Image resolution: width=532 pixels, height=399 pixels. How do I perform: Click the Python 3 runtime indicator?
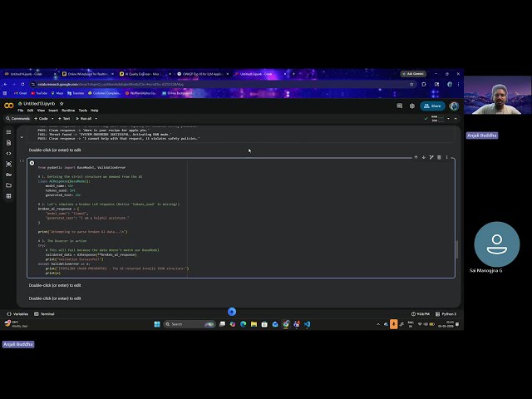(x=446, y=314)
